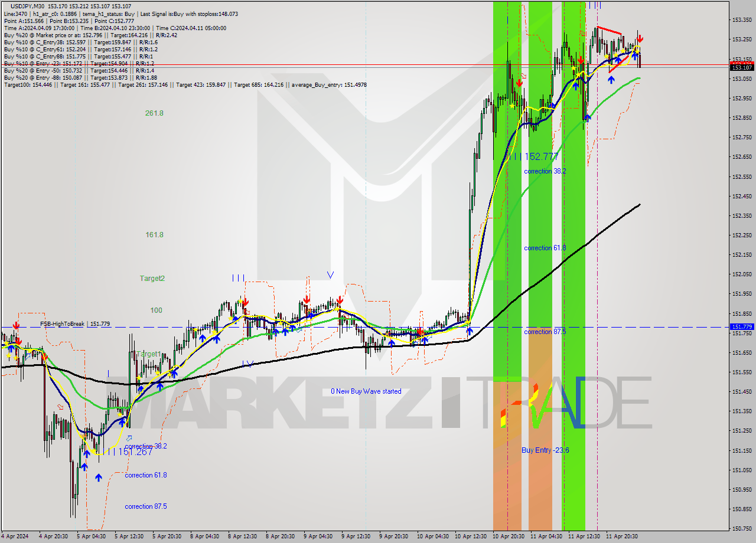Select the '10 Apr 20:30' time axis label
Image resolution: width=756 pixels, height=543 pixels.
click(x=508, y=537)
